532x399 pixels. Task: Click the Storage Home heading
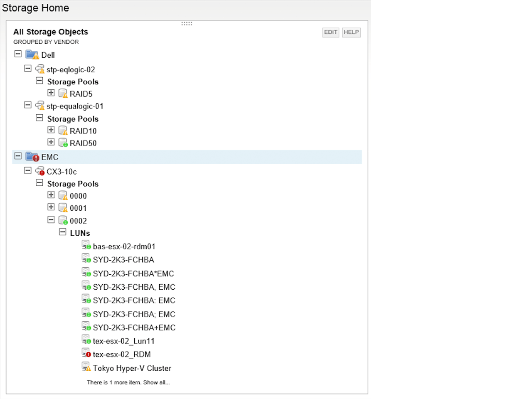point(35,8)
